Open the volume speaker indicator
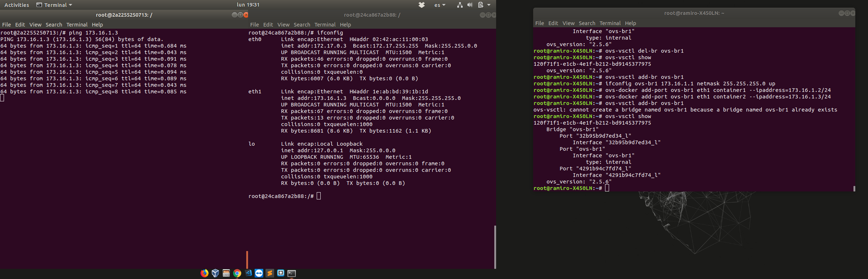This screenshot has height=279, width=868. pyautogui.click(x=470, y=5)
